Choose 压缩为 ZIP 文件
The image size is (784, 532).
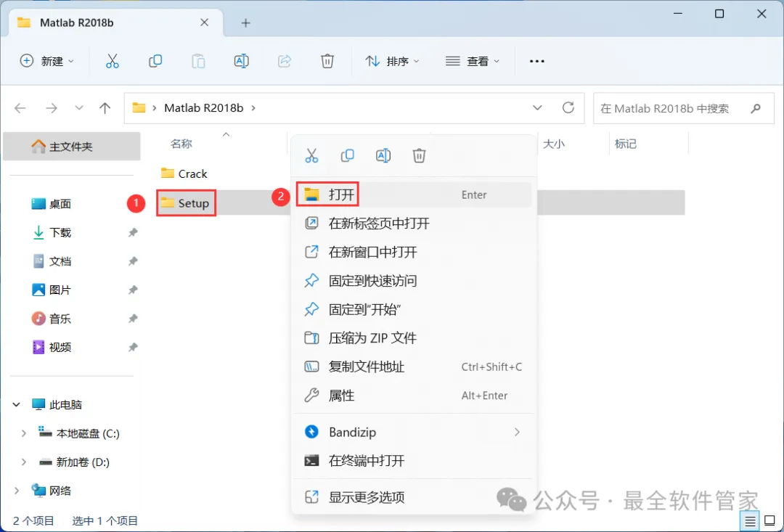tap(414, 338)
